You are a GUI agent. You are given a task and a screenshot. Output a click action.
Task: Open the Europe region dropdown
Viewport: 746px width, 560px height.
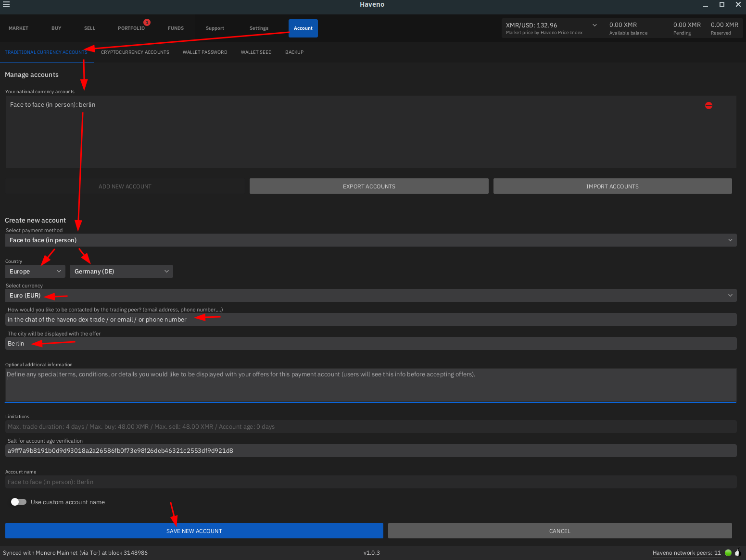tap(35, 271)
